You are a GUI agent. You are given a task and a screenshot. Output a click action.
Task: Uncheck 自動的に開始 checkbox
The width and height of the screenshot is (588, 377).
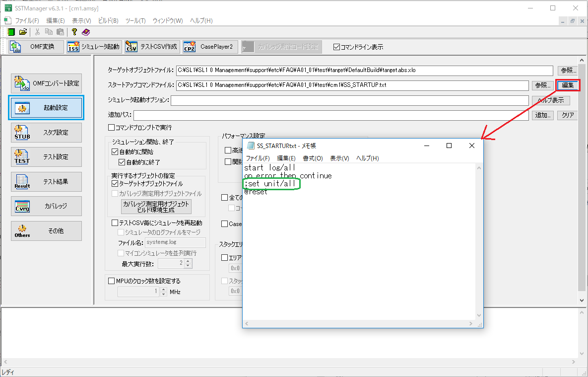115,152
